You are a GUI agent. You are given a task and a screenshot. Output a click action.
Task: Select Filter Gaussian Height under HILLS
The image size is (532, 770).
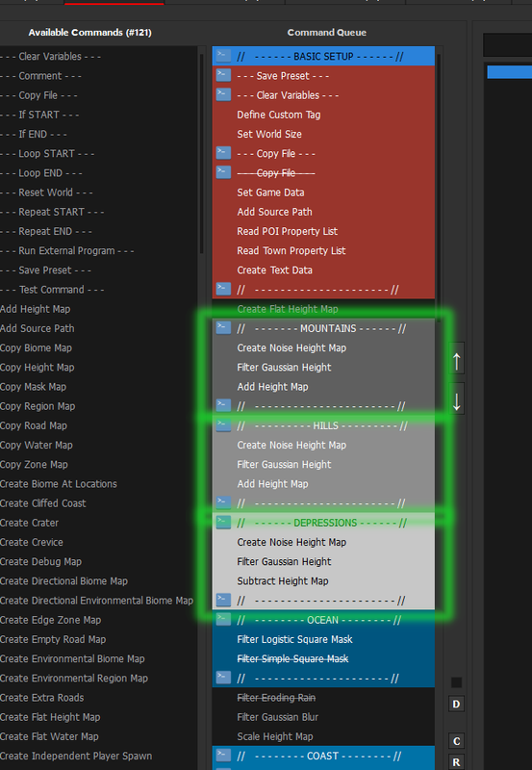click(323, 465)
